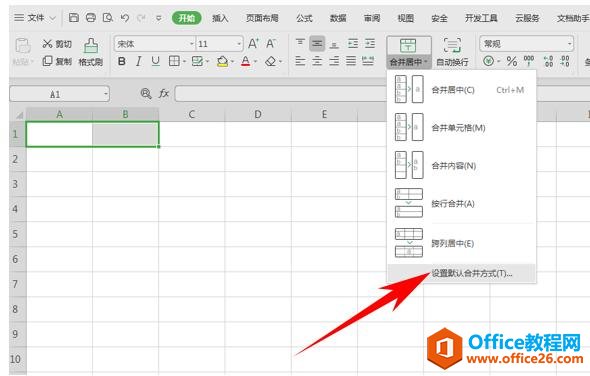Open the fill color dropdown arrow
The width and height of the screenshot is (590, 376).
[233, 61]
